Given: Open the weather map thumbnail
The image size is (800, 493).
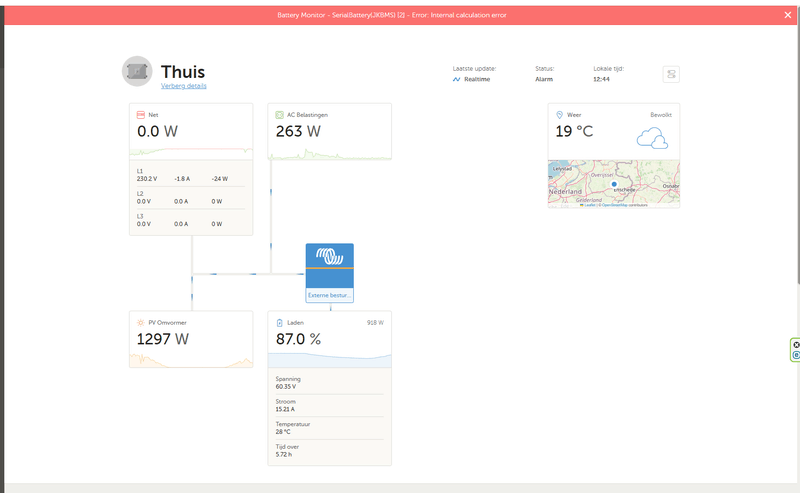Looking at the screenshot, I should pyautogui.click(x=614, y=184).
